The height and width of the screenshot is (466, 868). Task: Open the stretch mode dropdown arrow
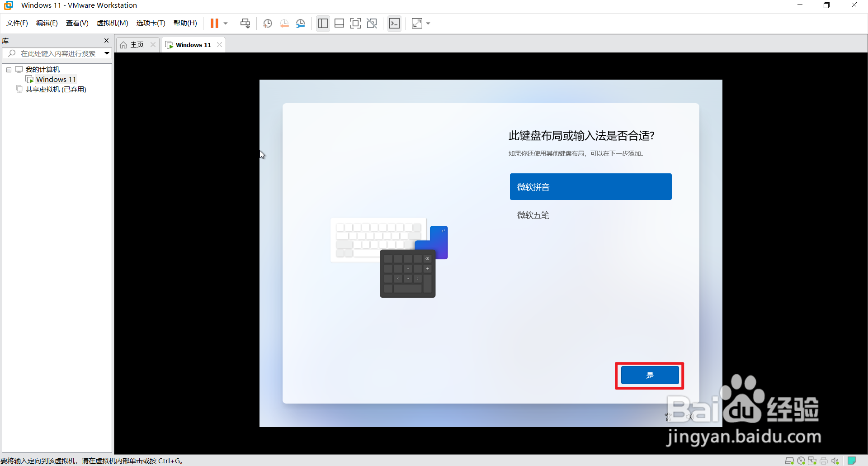pyautogui.click(x=428, y=24)
